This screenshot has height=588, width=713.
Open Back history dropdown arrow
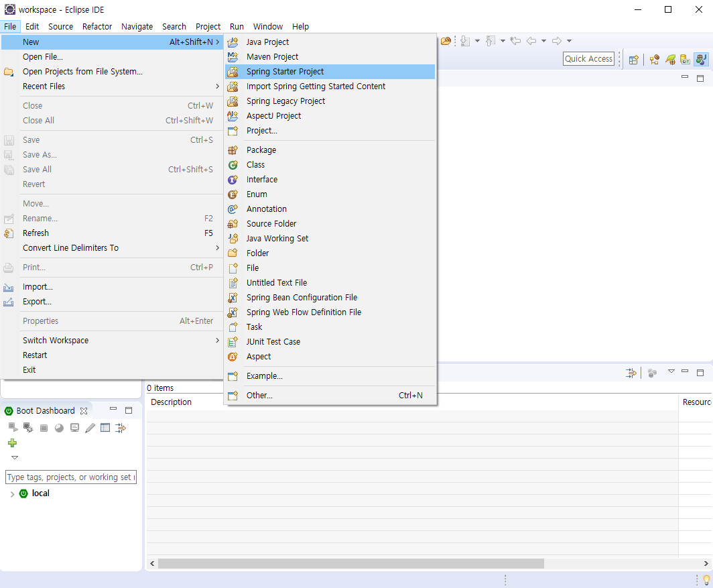coord(544,41)
